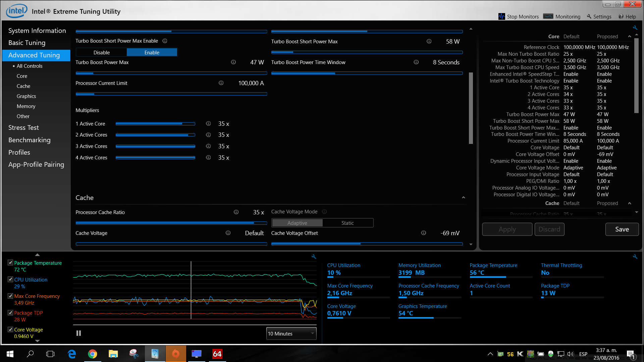Collapse the Cache section
The height and width of the screenshot is (362, 644).
point(464,198)
